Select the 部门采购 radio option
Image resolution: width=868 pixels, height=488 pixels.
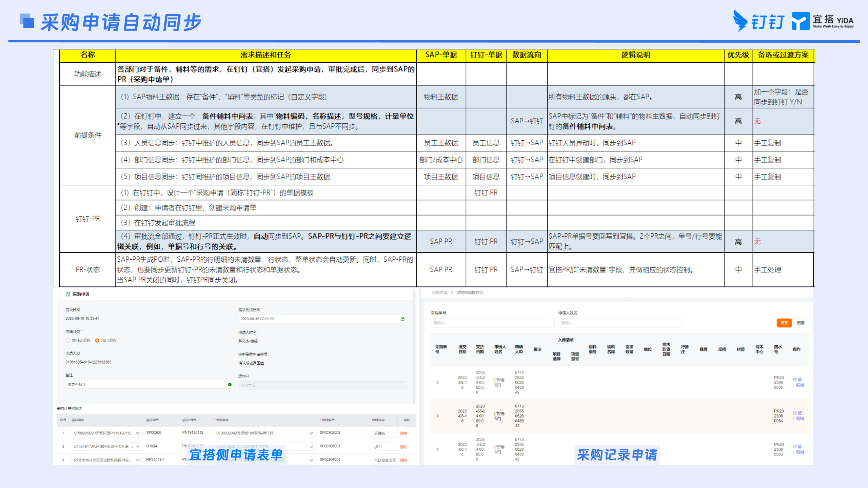pyautogui.click(x=97, y=341)
